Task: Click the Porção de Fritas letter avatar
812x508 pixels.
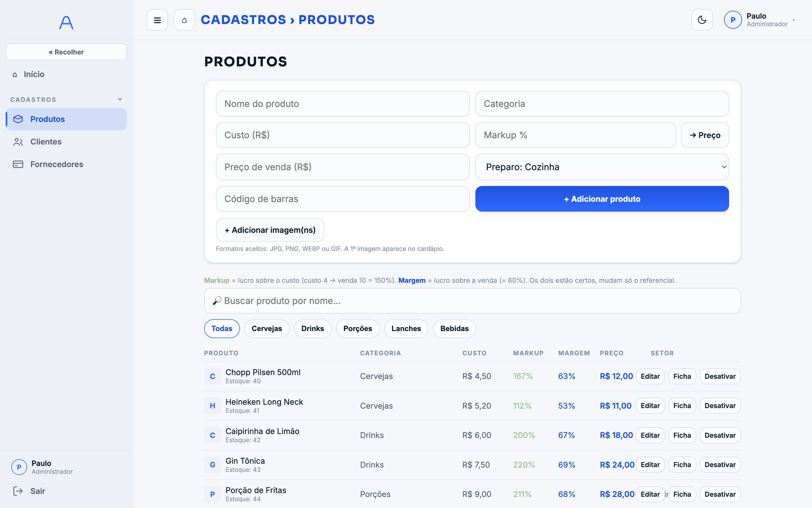Action: click(212, 494)
